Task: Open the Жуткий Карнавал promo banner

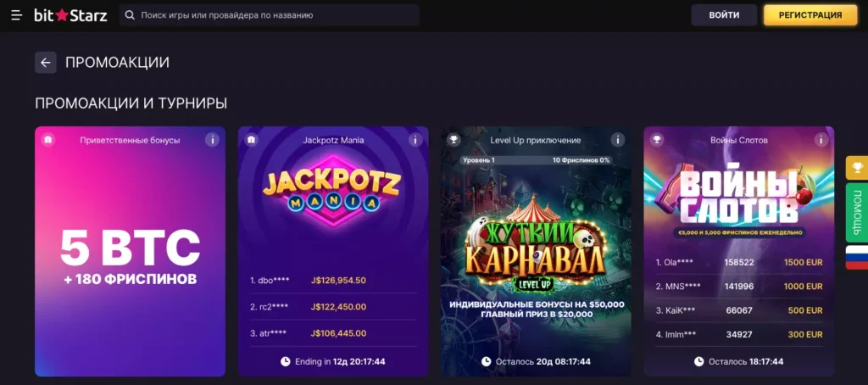Action: point(536,246)
